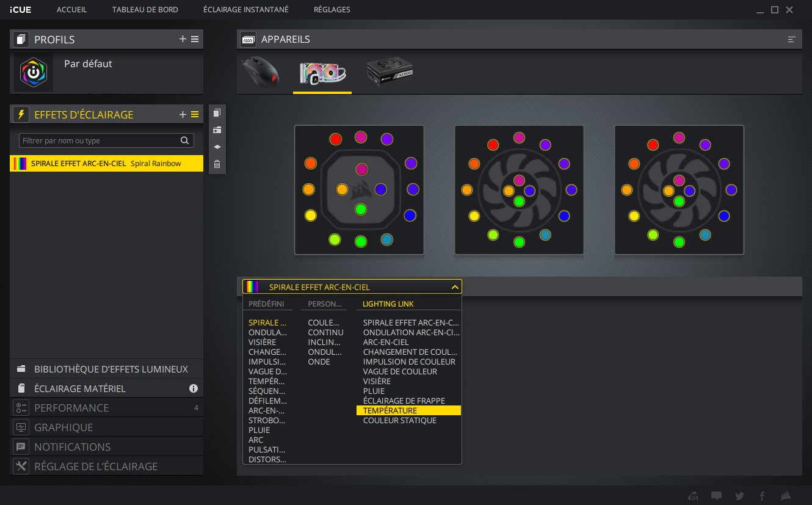Open ÉCLAIRAGE INSTANTANÉ menu
Screen dimensions: 812x505
coord(246,10)
